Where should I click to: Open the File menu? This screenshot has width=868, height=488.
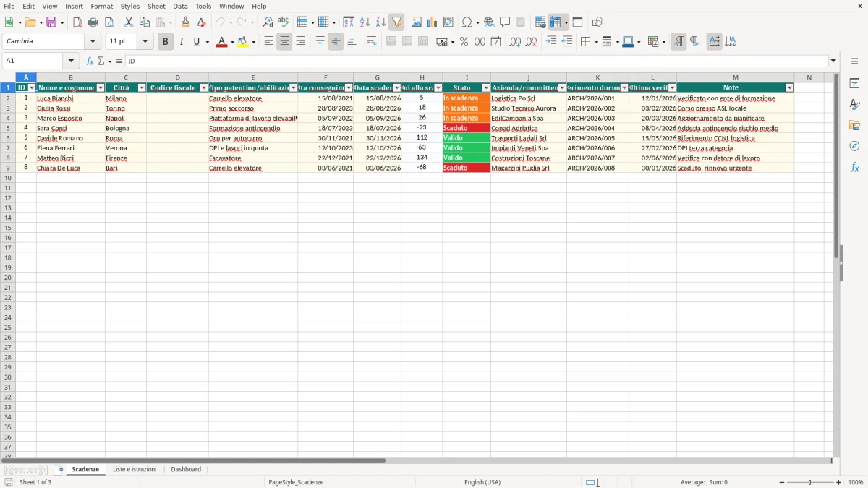(x=9, y=6)
